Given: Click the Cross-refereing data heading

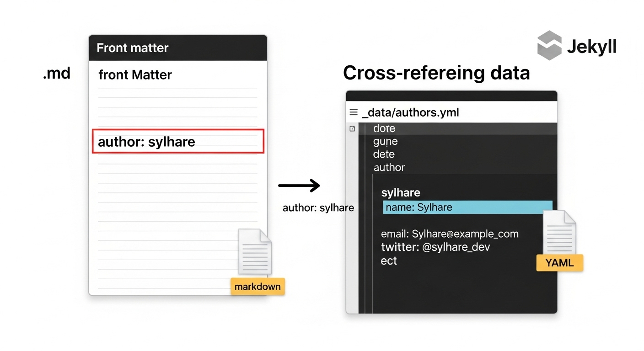Looking at the screenshot, I should coord(436,73).
